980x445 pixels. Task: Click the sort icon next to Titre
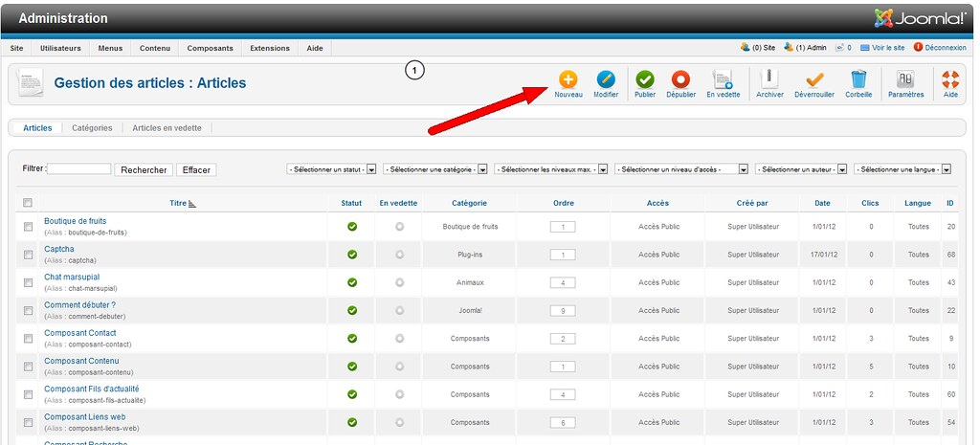(192, 203)
